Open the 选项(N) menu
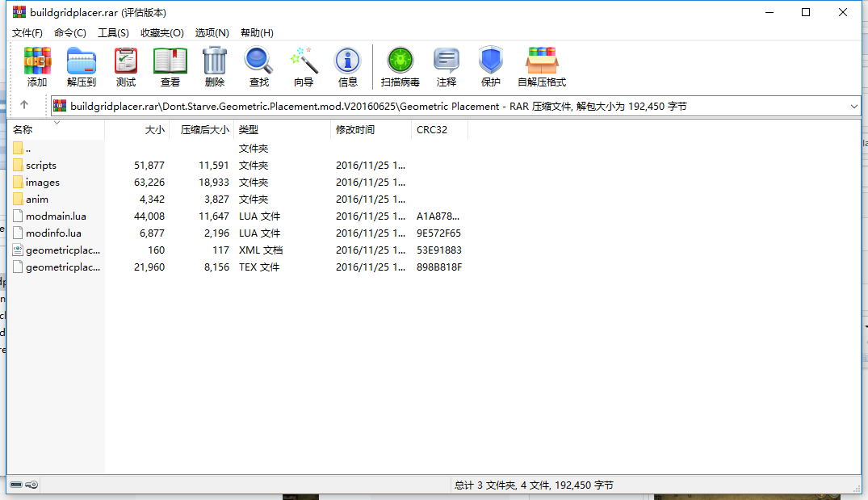The height and width of the screenshot is (500, 868). coord(212,32)
